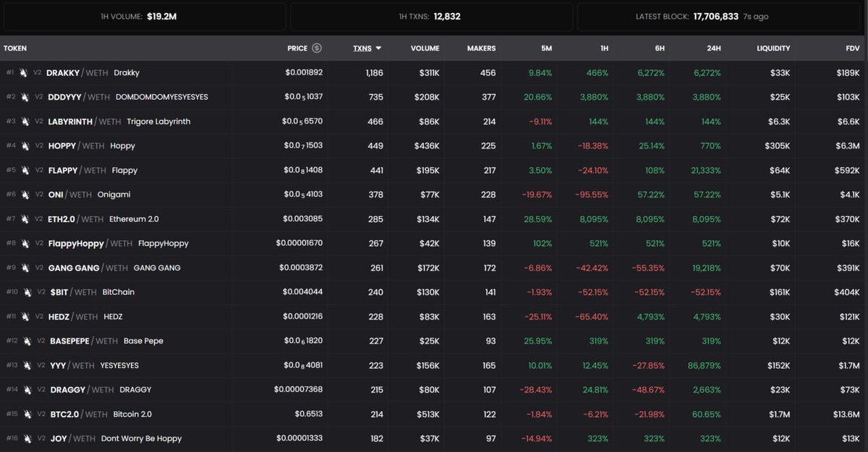Click the Uniswap icon in HOPPY row
The image size is (868, 452).
(x=24, y=146)
